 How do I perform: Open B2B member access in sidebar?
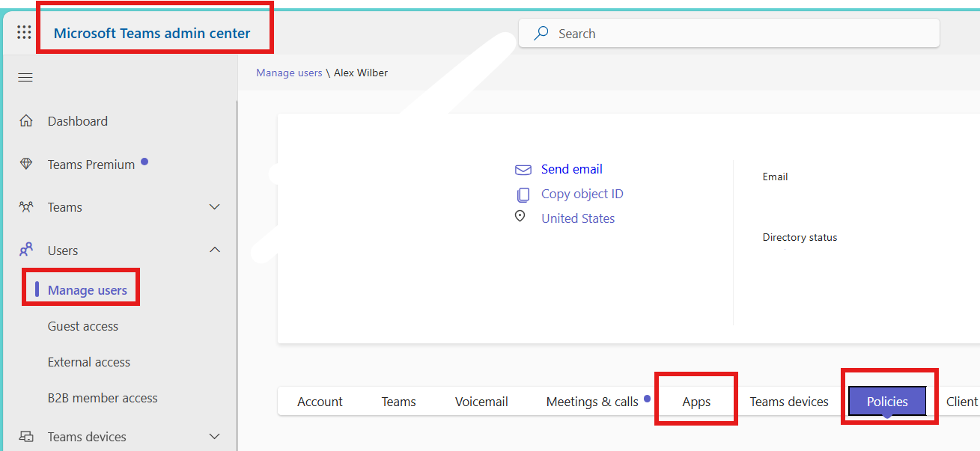[x=103, y=398]
